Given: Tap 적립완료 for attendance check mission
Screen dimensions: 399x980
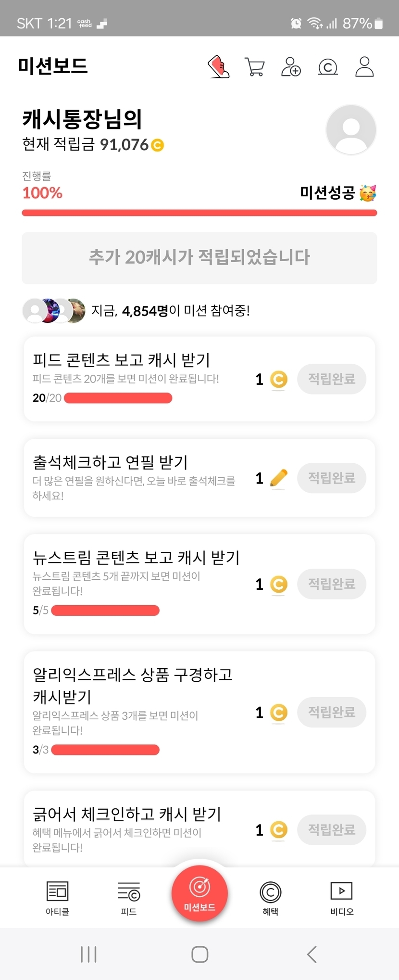Looking at the screenshot, I should pos(332,478).
